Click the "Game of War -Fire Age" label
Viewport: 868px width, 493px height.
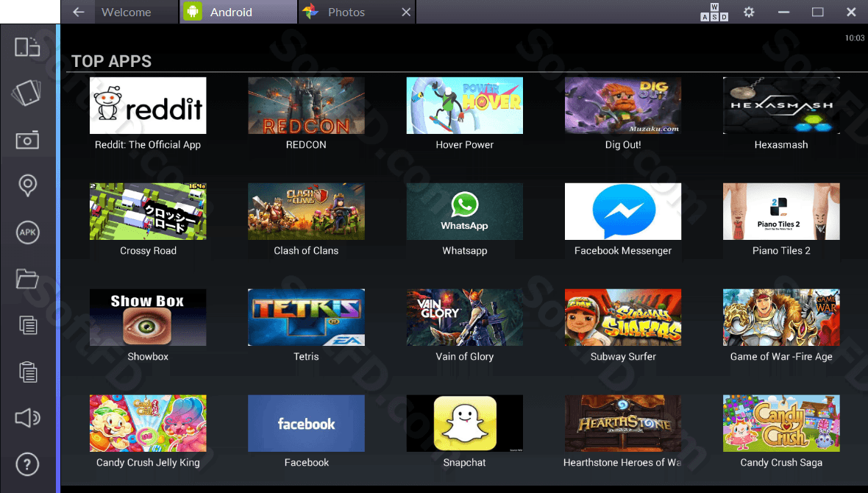point(781,356)
